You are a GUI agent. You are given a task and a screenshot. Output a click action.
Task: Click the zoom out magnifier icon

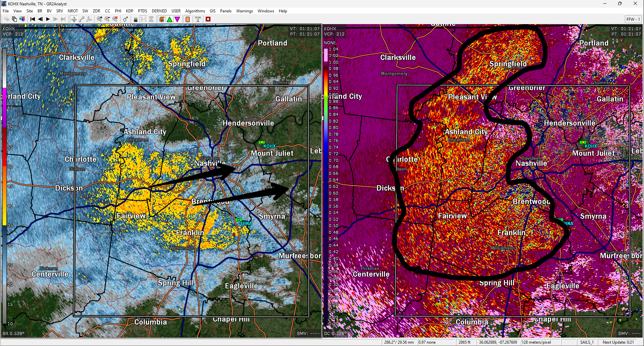pos(107,19)
